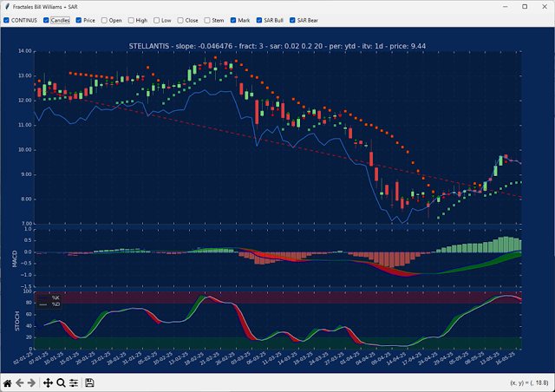The height and width of the screenshot is (392, 555).
Task: Hide SAR Bull dots via checkbox
Action: pyautogui.click(x=258, y=19)
